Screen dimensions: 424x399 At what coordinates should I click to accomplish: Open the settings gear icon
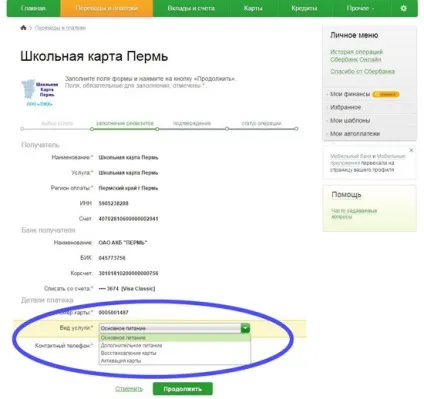403,8
